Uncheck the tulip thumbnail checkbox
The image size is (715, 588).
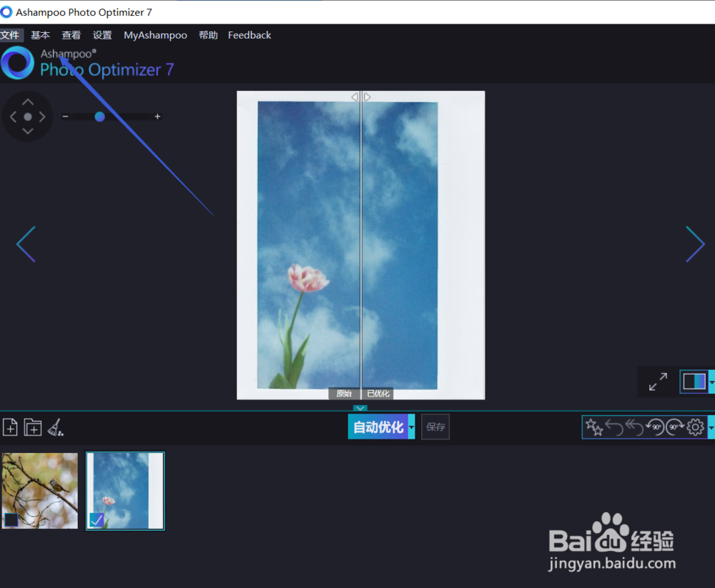tap(97, 519)
